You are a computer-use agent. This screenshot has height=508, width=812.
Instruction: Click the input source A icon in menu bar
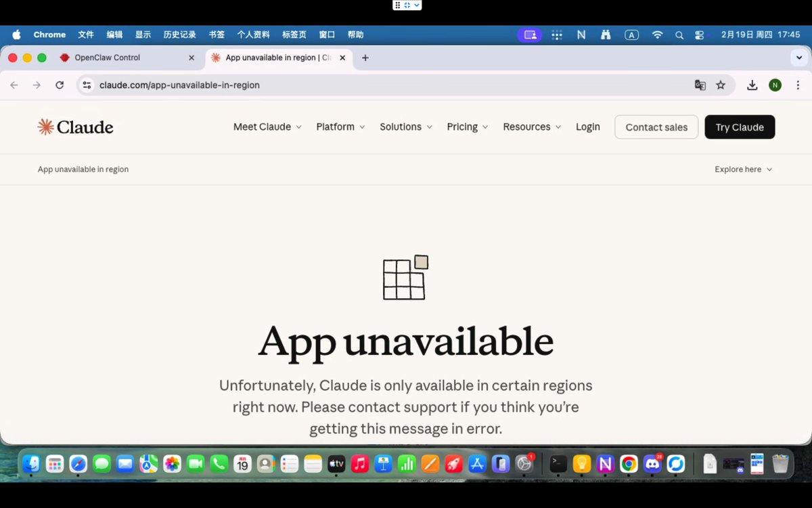(x=631, y=35)
